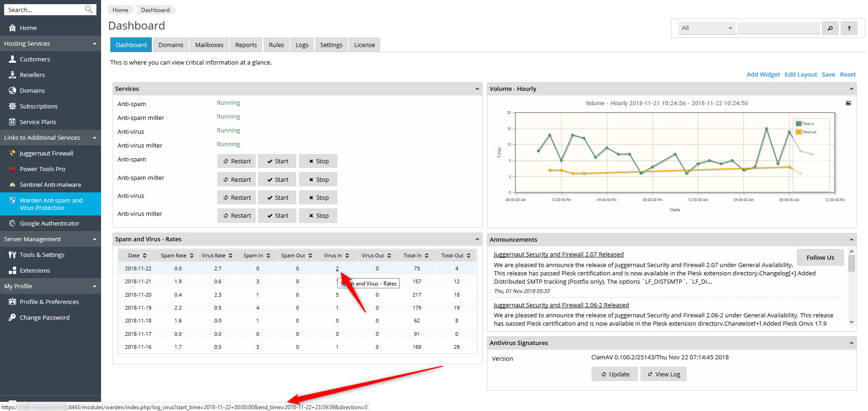The width and height of the screenshot is (868, 411).
Task: Click the Resellers icon
Action: point(12,75)
